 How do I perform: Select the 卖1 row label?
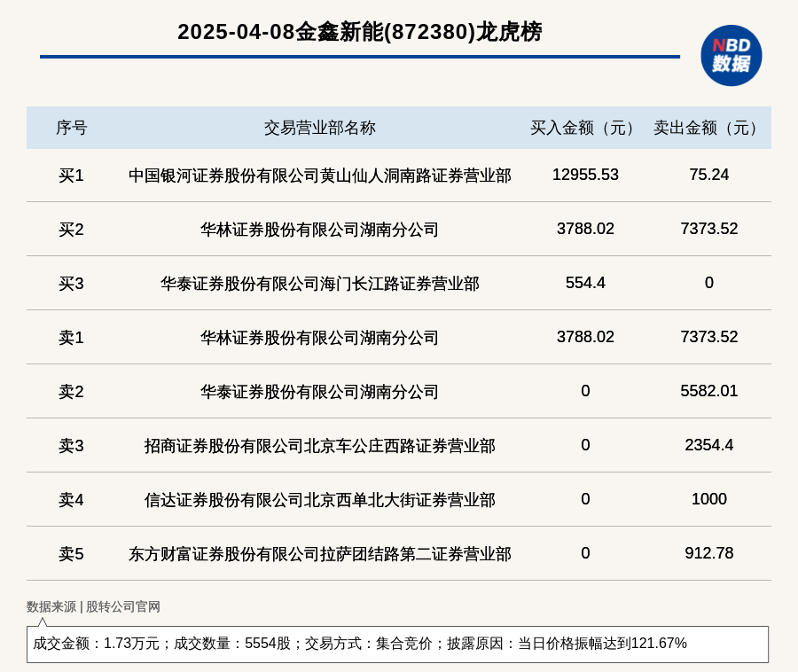point(71,337)
